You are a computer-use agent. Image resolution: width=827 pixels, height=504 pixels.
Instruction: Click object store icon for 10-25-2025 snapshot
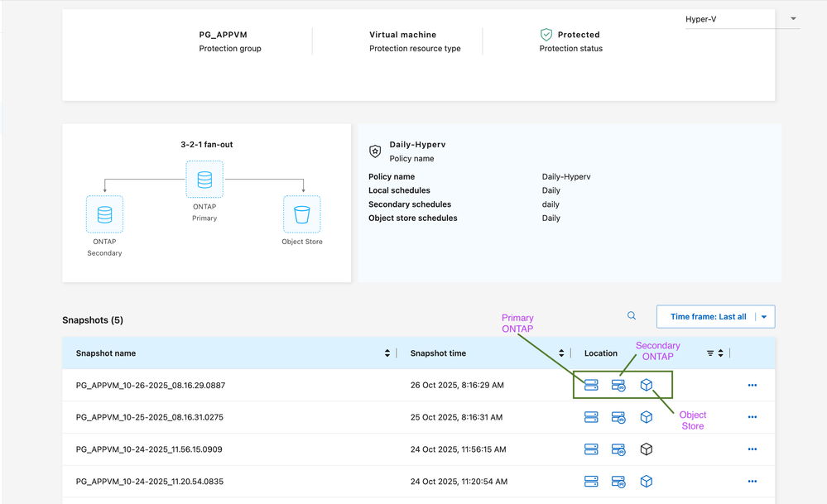647,417
